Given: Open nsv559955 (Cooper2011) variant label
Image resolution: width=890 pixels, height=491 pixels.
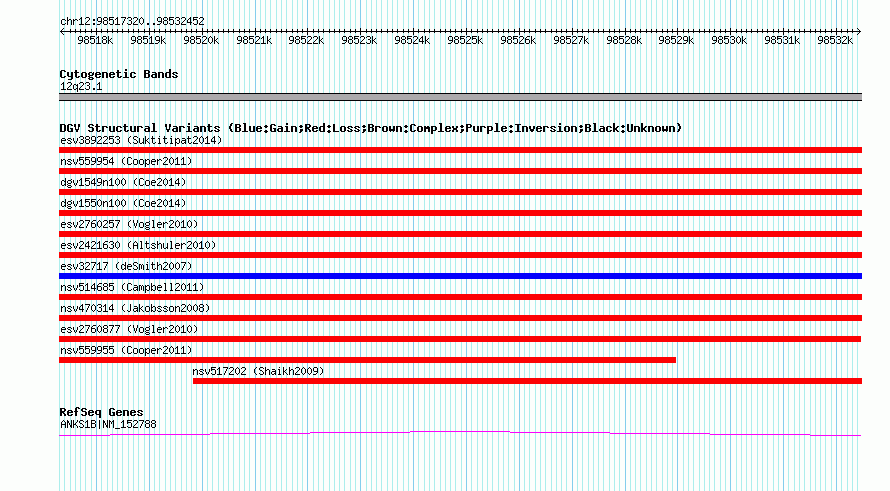Looking at the screenshot, I should click(x=126, y=350).
